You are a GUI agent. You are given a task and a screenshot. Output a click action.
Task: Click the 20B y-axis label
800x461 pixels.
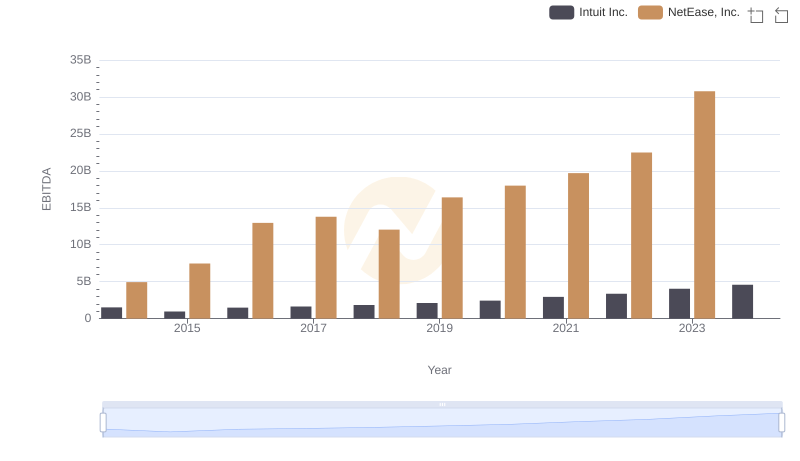[x=81, y=170]
